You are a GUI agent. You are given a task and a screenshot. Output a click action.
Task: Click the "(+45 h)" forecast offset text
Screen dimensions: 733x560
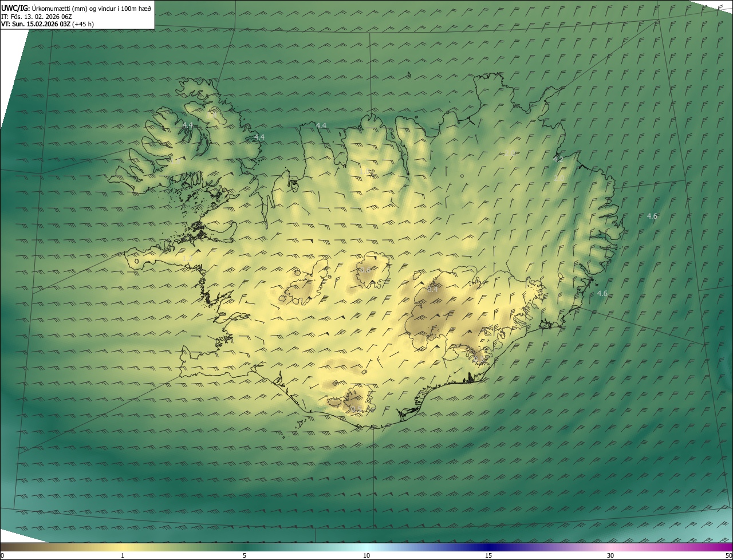pos(84,24)
